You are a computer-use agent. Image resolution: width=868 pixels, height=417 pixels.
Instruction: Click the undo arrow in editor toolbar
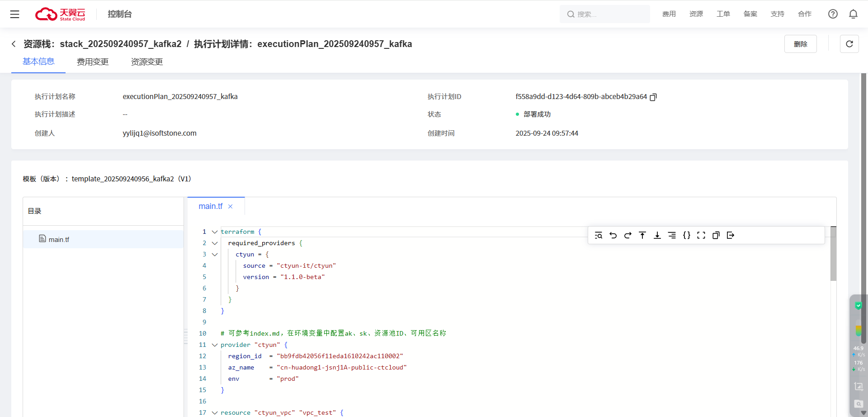click(613, 235)
